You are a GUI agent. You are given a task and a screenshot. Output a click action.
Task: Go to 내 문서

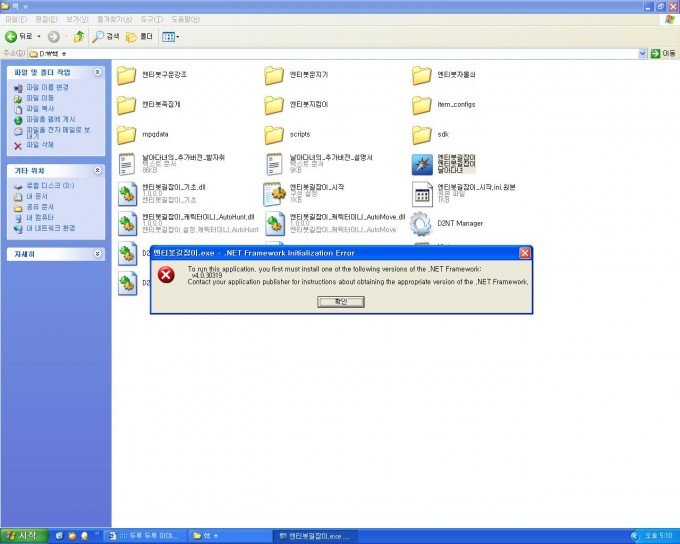pyautogui.click(x=36, y=197)
